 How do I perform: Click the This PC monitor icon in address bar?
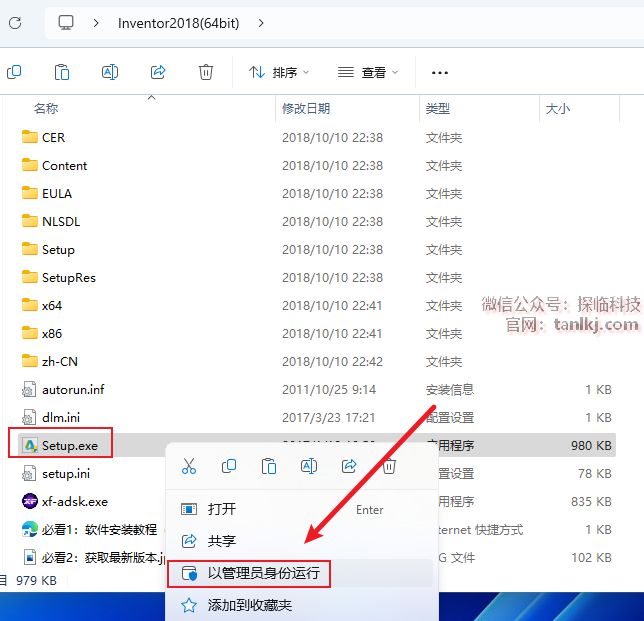point(66,22)
